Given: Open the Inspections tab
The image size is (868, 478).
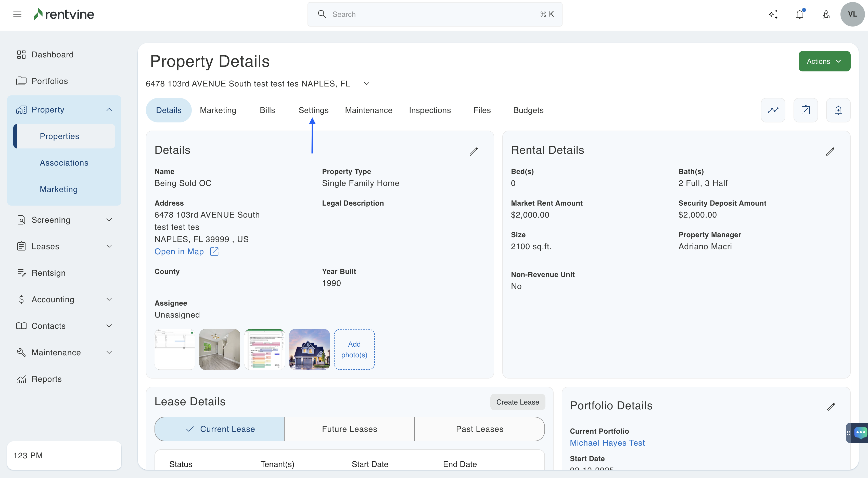Looking at the screenshot, I should [429, 110].
